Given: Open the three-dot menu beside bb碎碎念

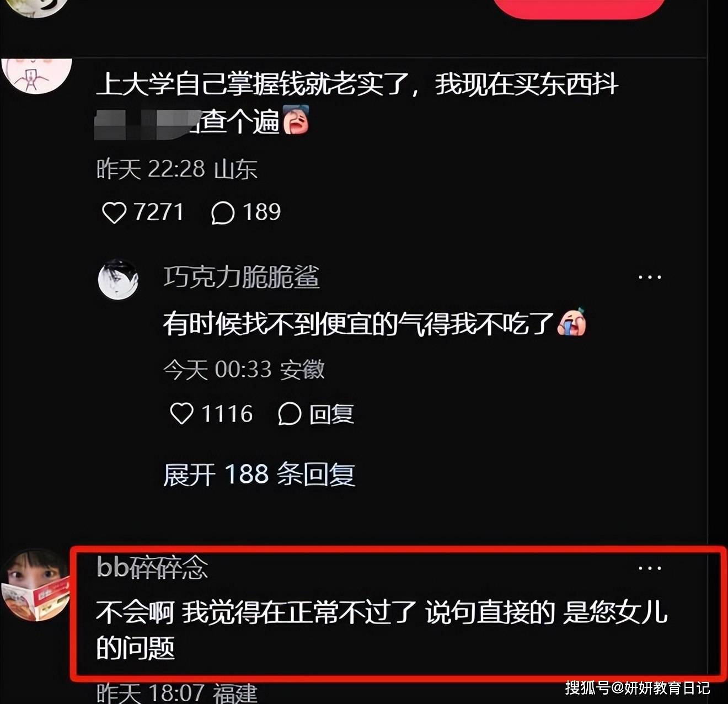Looking at the screenshot, I should 650,567.
